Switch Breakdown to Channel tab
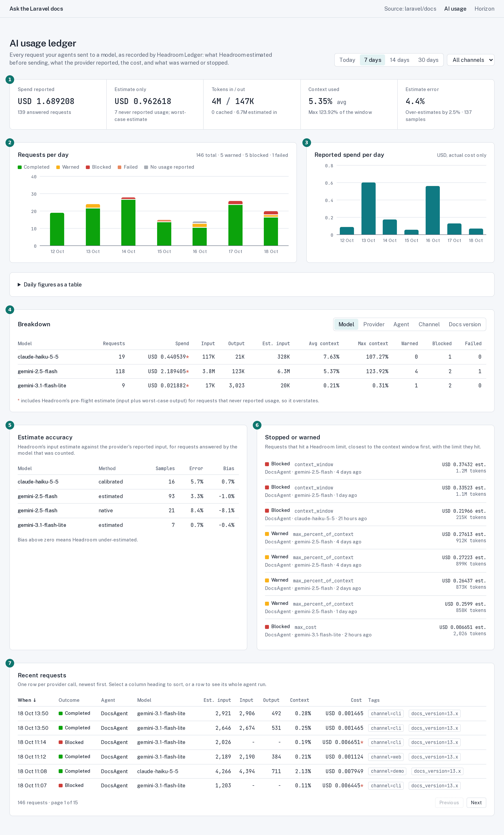The height and width of the screenshot is (835, 504). pyautogui.click(x=429, y=324)
